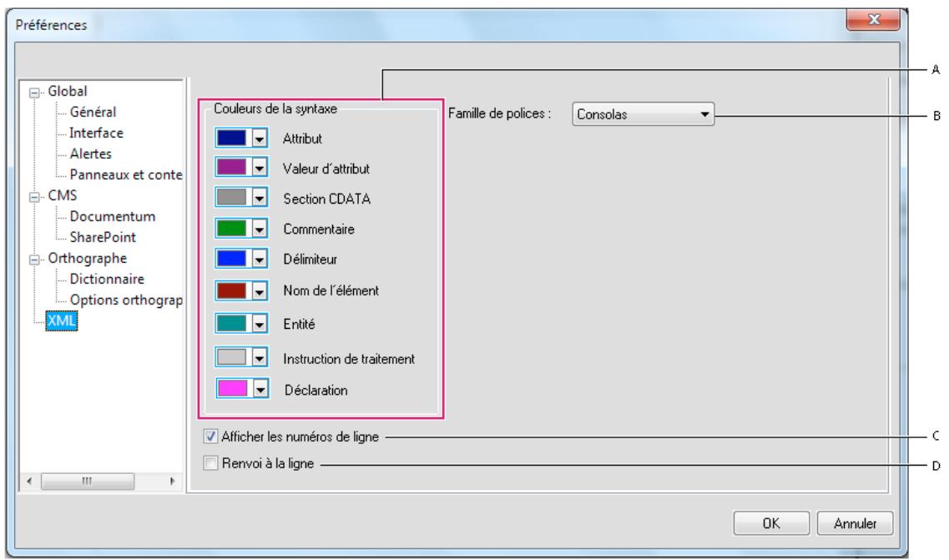Select Panneaux et conte in the tree

[x=126, y=174]
